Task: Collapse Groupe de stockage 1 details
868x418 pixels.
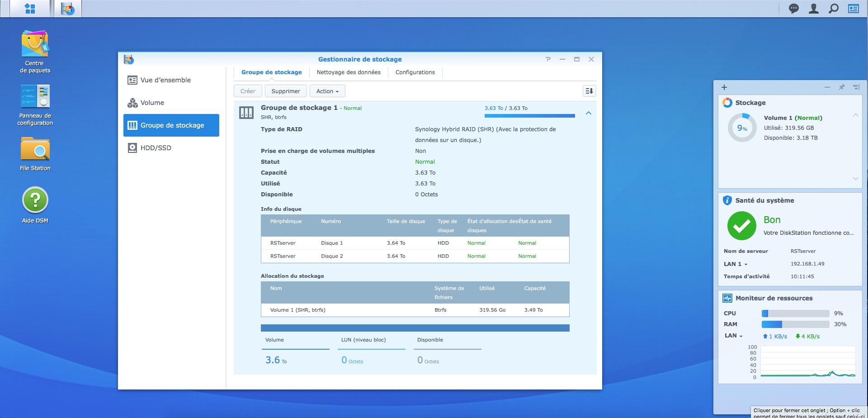Action: [588, 113]
